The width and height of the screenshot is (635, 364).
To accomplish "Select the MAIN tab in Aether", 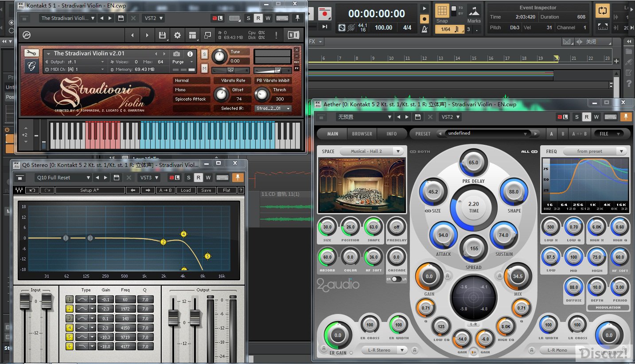I will coord(332,134).
